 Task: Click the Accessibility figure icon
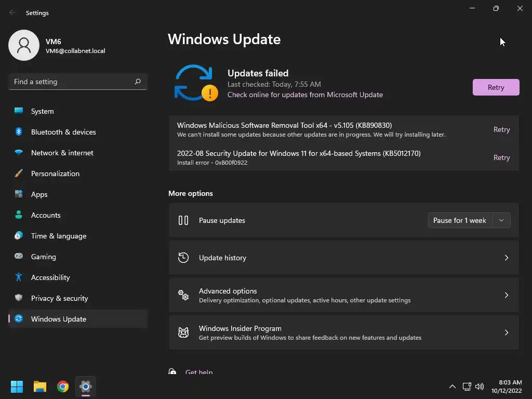tap(19, 277)
